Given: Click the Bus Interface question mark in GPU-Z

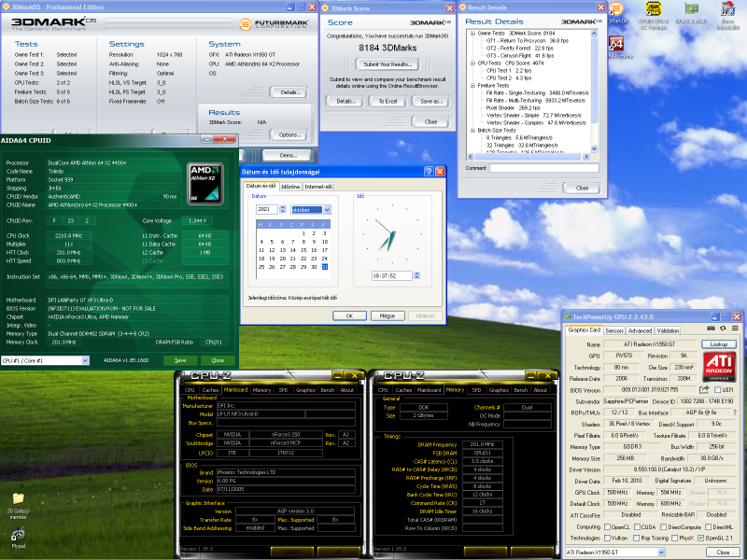Looking at the screenshot, I should tap(735, 413).
